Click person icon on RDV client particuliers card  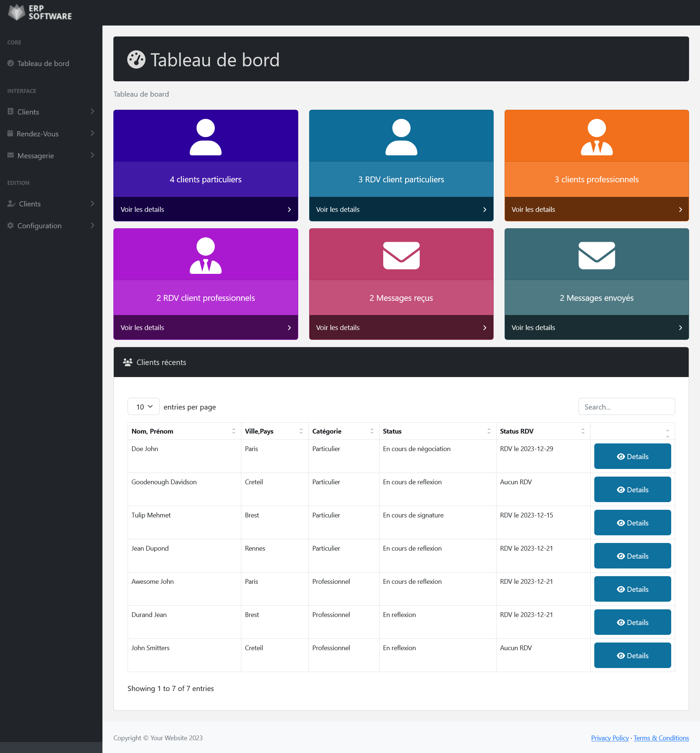tap(401, 137)
